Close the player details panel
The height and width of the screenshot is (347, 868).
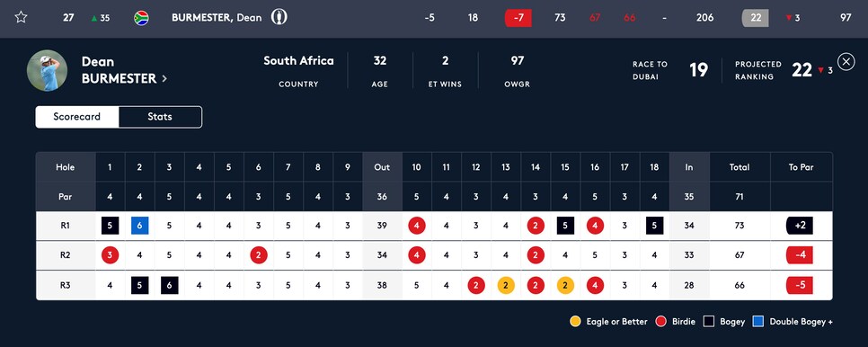pyautogui.click(x=846, y=61)
